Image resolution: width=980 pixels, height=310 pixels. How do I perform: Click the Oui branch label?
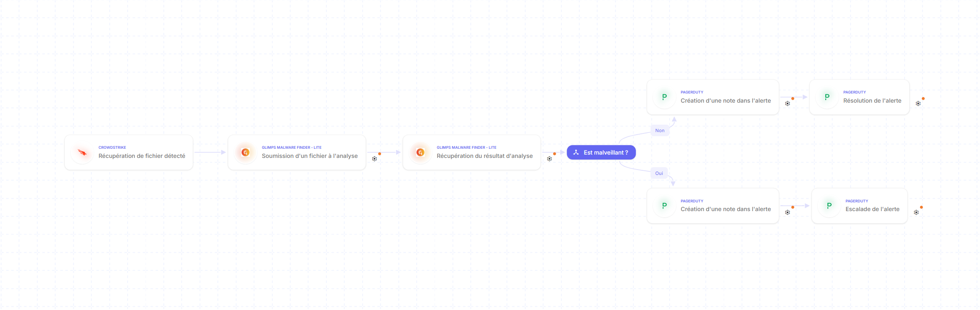(659, 173)
